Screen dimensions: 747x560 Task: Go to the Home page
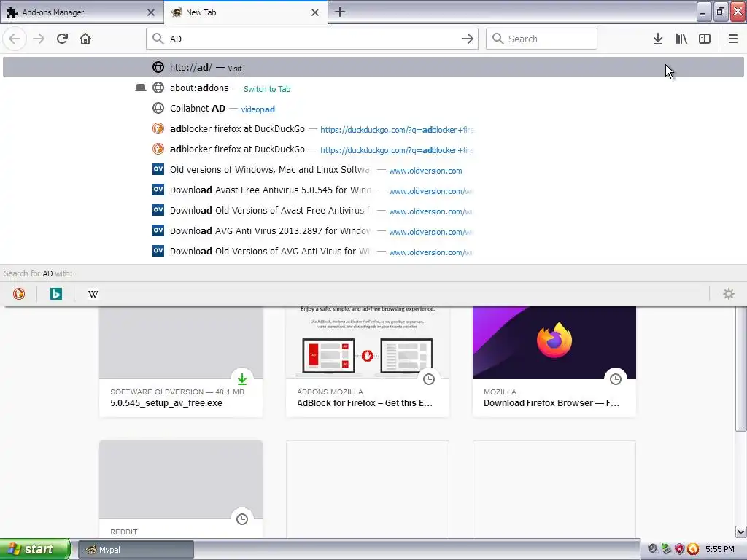point(85,39)
